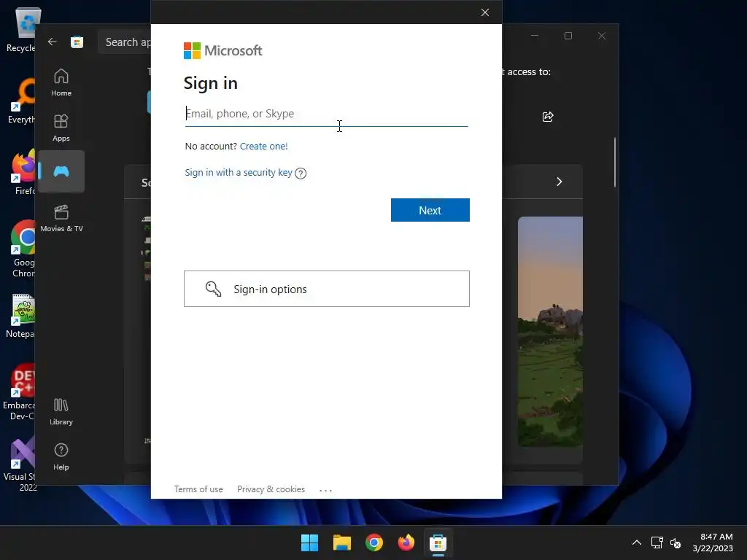Open Sign-in options
This screenshot has height=560, width=747.
[327, 289]
